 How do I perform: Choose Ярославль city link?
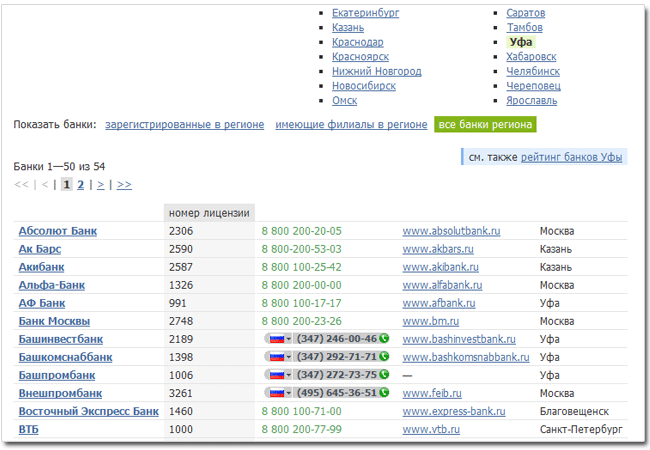coord(531,101)
